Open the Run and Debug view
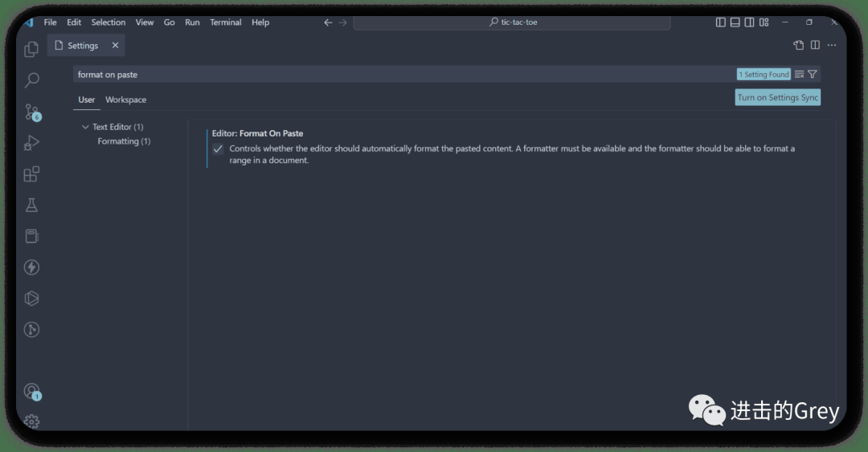The width and height of the screenshot is (868, 452). click(x=31, y=143)
